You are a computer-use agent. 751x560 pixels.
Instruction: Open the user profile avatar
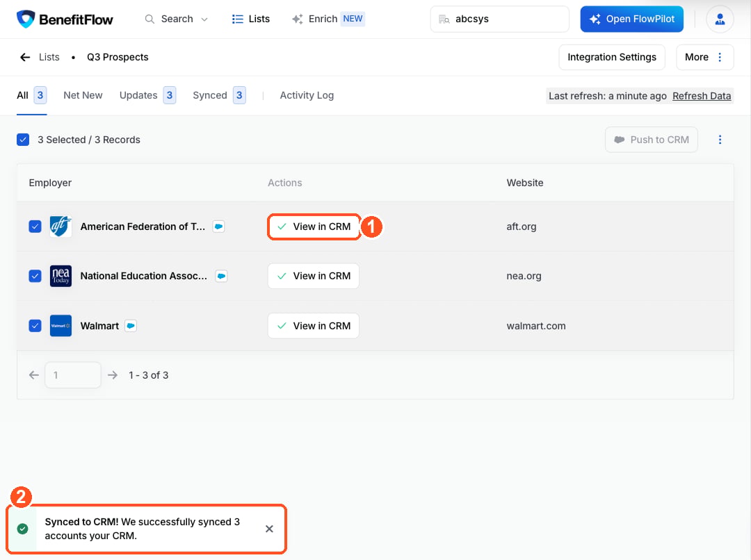coord(720,19)
